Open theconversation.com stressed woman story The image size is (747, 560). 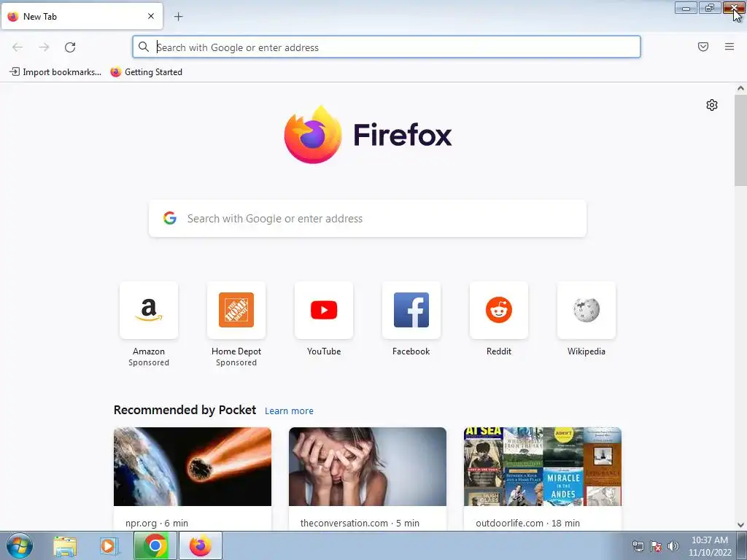click(368, 467)
